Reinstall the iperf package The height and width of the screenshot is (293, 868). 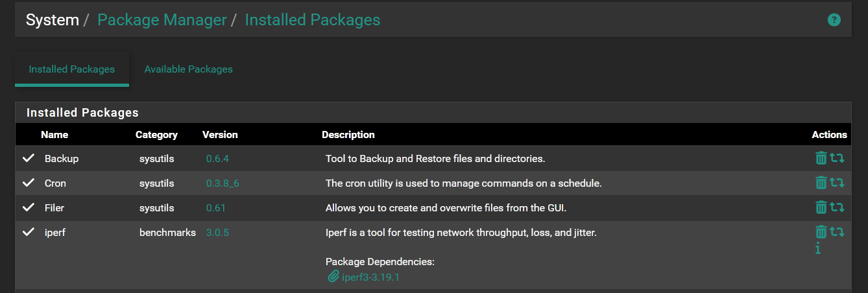838,232
